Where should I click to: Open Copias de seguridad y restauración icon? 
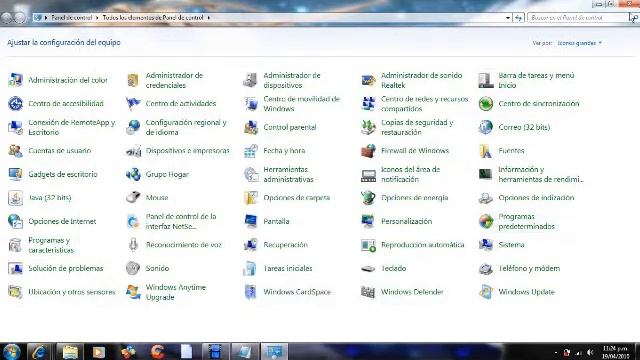[368, 127]
